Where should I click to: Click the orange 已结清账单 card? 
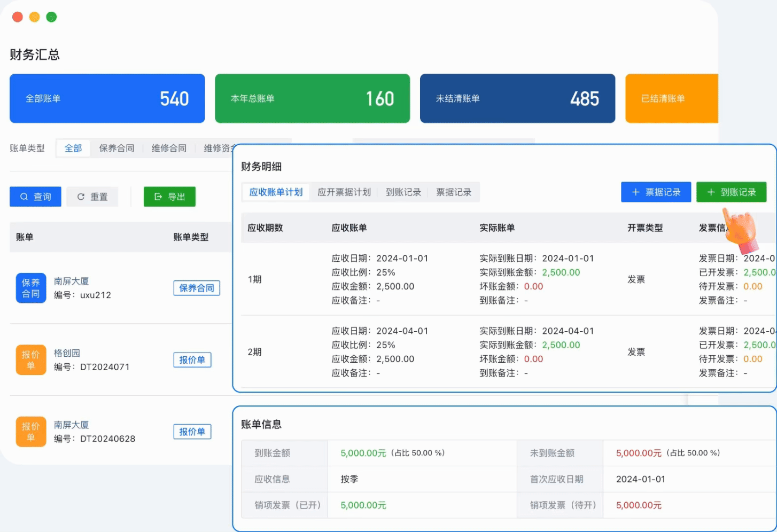coord(672,98)
